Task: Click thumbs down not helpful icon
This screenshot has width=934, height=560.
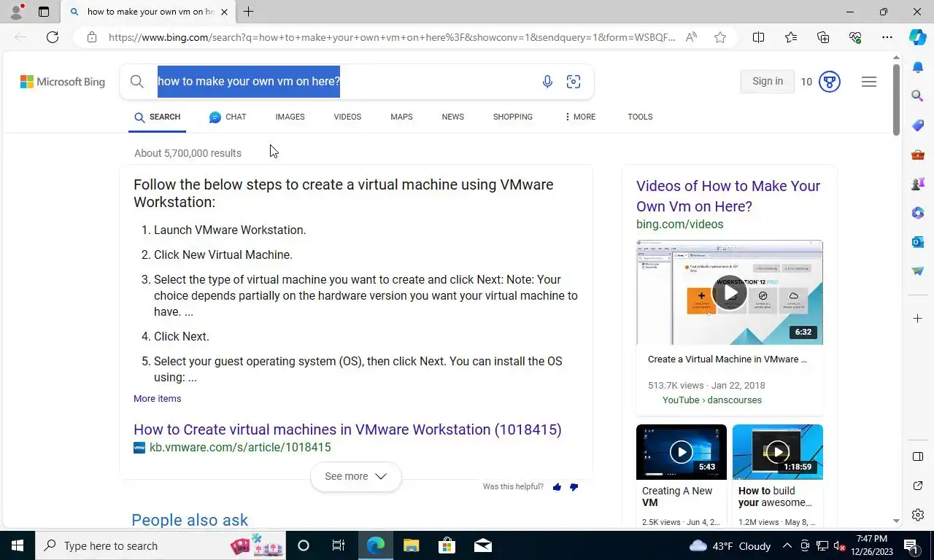Action: [x=574, y=487]
